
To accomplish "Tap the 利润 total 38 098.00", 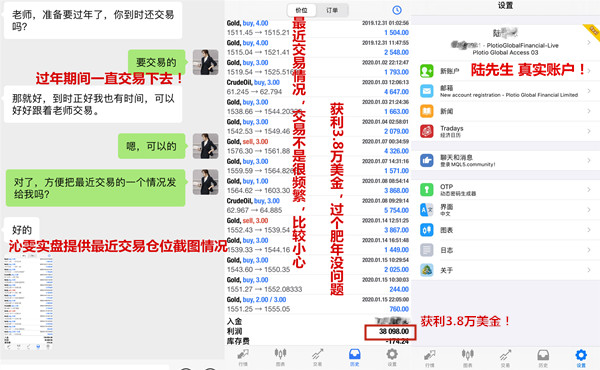I will 394,331.
